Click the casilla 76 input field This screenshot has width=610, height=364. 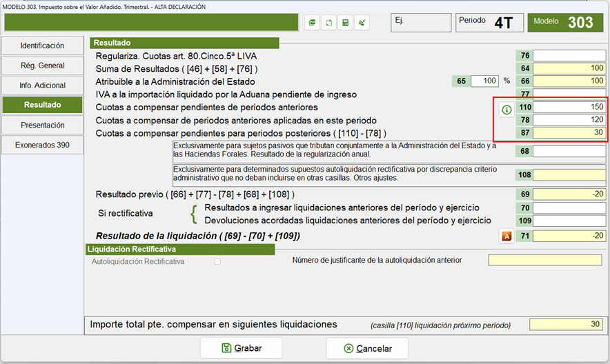point(569,56)
